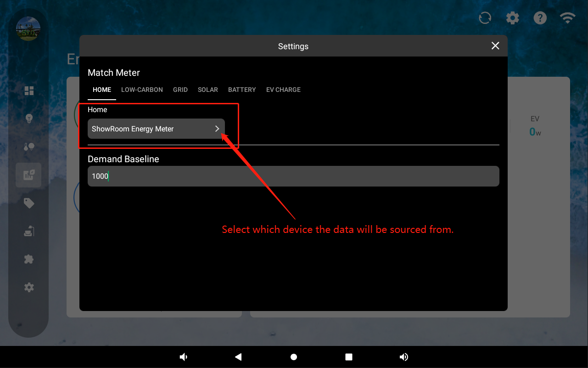
Task: Open the puzzle piece plugins icon
Action: (29, 259)
